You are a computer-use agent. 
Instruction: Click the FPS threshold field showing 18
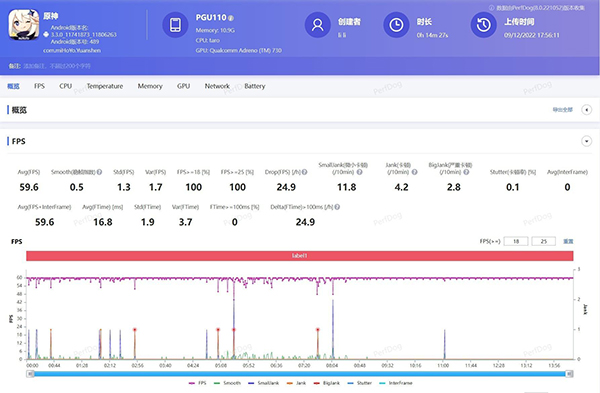point(516,241)
